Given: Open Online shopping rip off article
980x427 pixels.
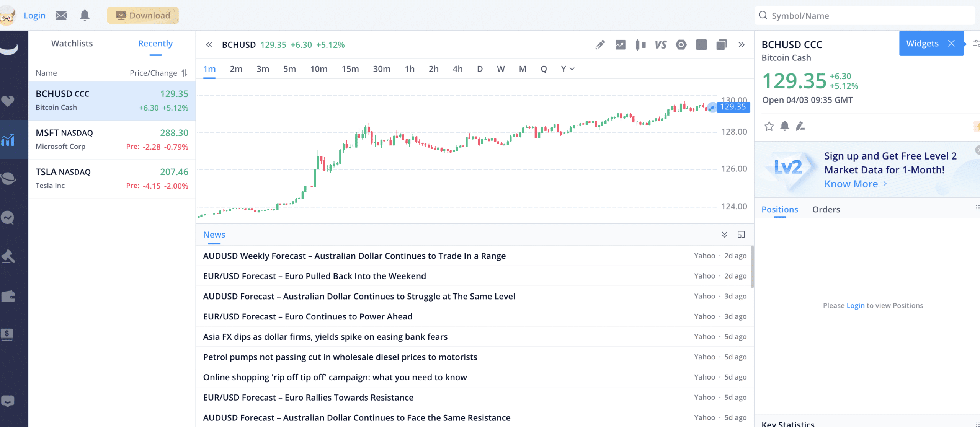Looking at the screenshot, I should tap(475, 377).
